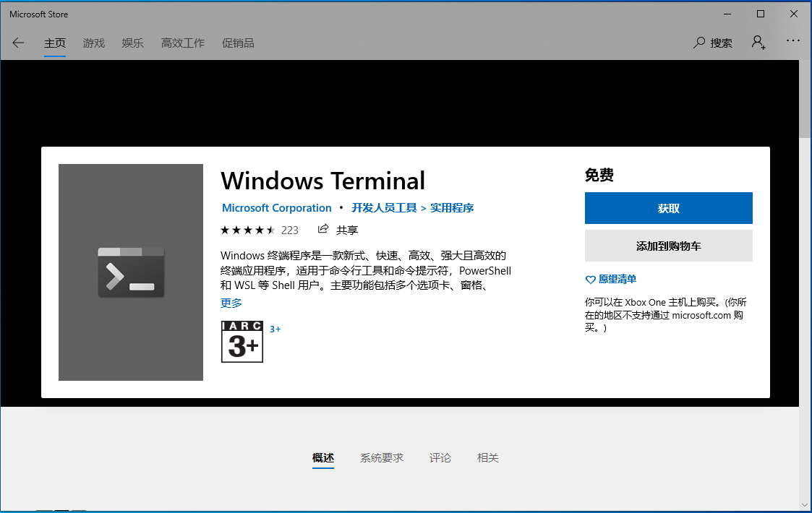
Task: Click the back navigation arrow
Action: click(x=17, y=43)
